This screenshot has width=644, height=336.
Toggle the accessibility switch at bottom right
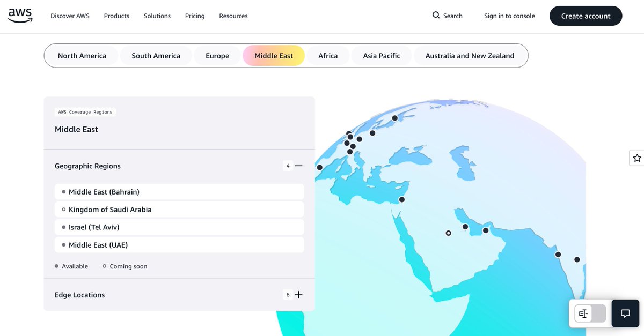[x=590, y=313]
